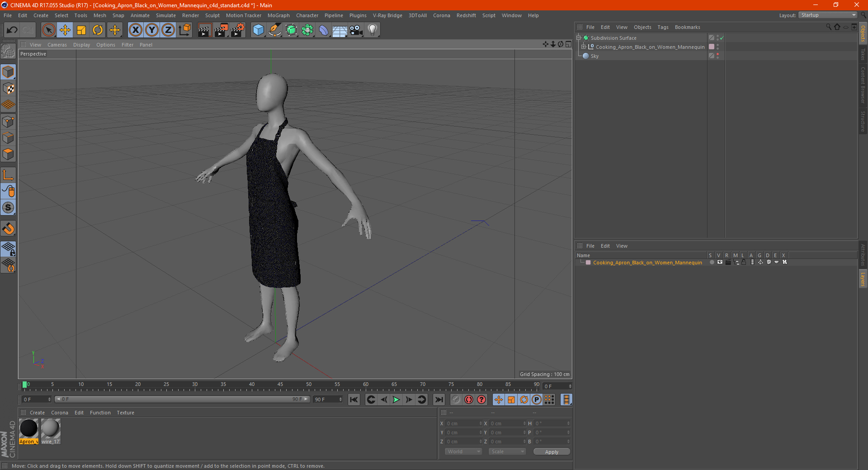The height and width of the screenshot is (470, 868).
Task: Toggle Y axis lock
Action: 152,30
